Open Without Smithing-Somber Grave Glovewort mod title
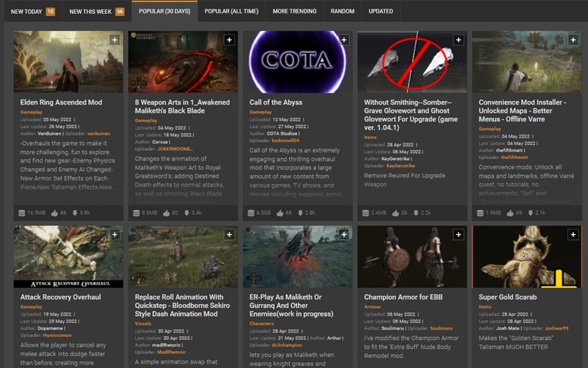The height and width of the screenshot is (368, 588). pos(411,115)
